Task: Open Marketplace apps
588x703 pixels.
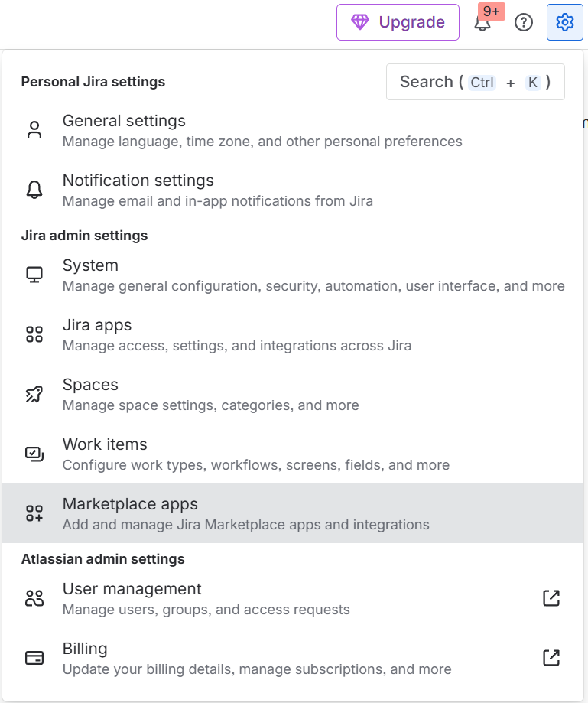Action: click(x=293, y=513)
